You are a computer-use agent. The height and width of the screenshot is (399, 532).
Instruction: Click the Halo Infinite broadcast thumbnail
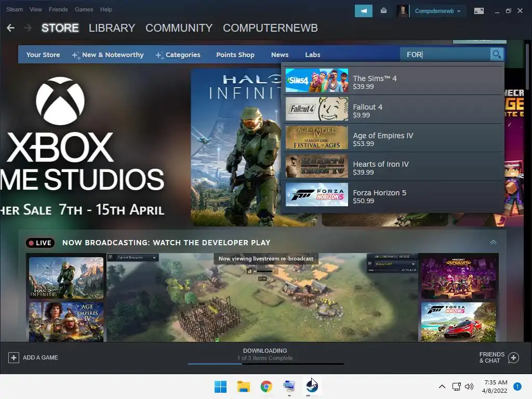pyautogui.click(x=66, y=278)
